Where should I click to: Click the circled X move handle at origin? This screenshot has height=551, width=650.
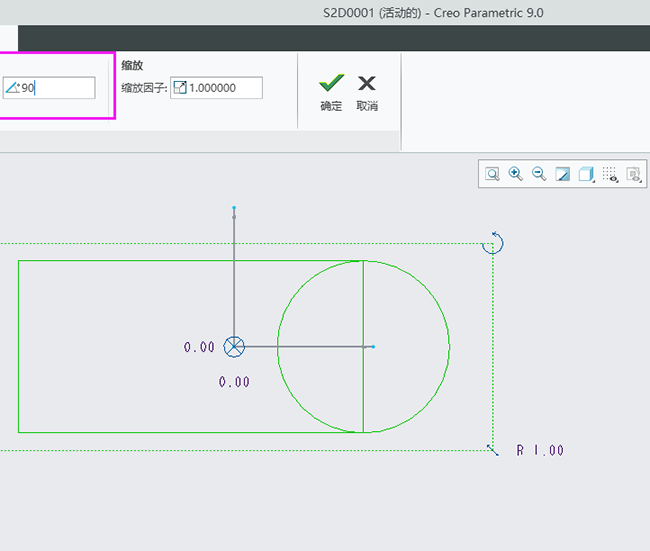coord(234,347)
